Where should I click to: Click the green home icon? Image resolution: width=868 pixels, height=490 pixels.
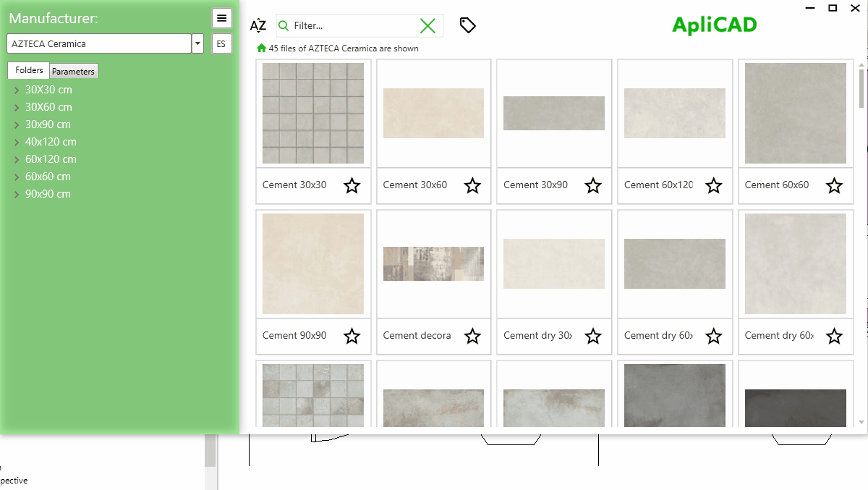261,48
